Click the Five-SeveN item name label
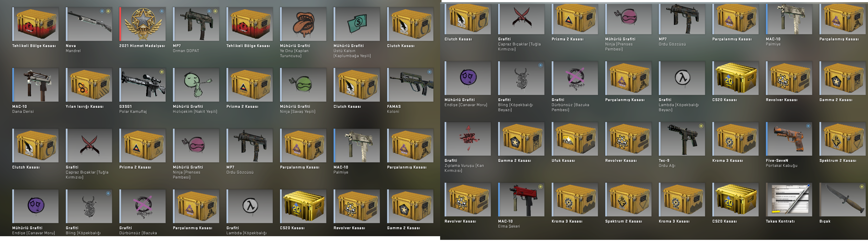Screen dimensions: 868x244 (x=777, y=161)
